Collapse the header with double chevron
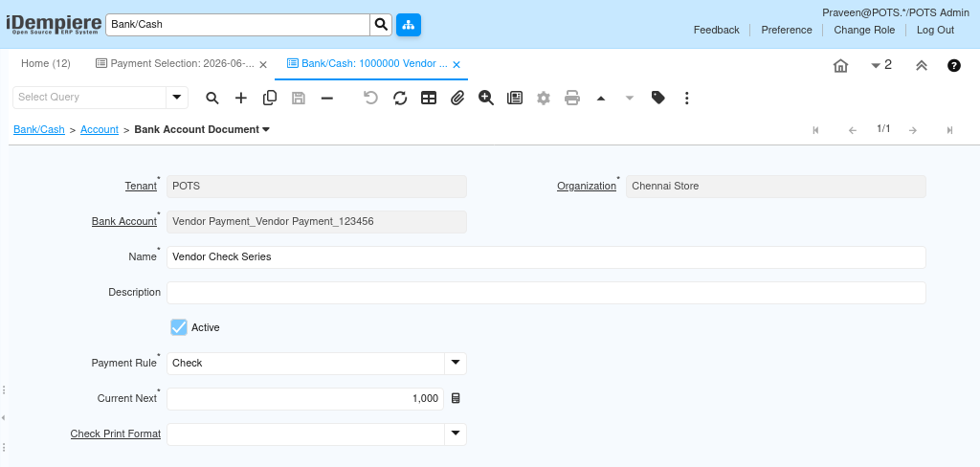Viewport: 980px width, 467px height. [922, 65]
